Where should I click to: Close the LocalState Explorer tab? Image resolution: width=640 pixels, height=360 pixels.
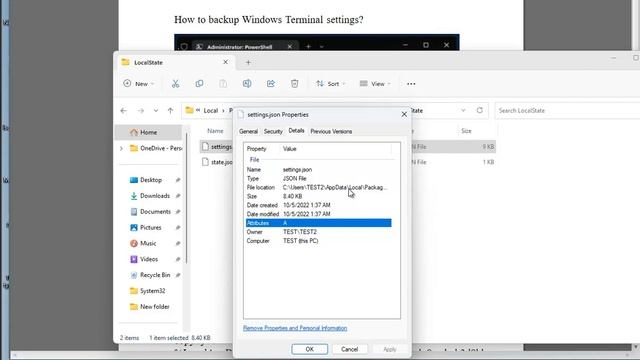(x=225, y=62)
